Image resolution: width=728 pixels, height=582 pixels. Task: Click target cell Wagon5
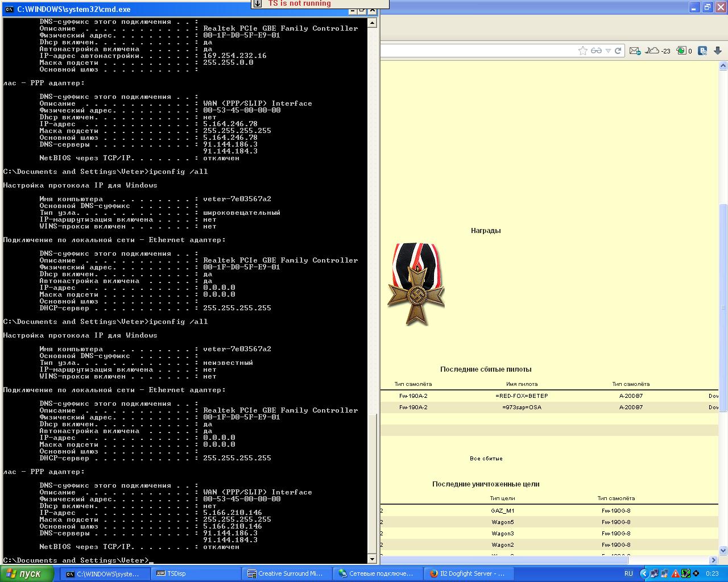coord(503,522)
